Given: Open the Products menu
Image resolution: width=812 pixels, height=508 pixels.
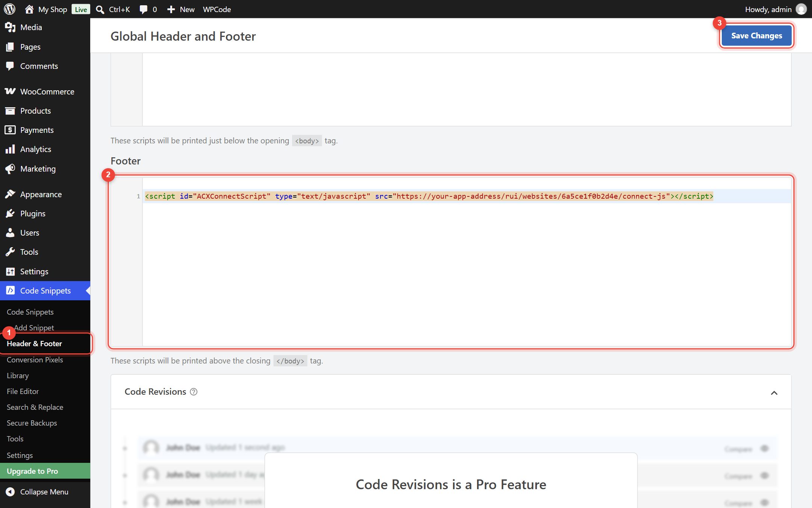Looking at the screenshot, I should tap(45, 111).
